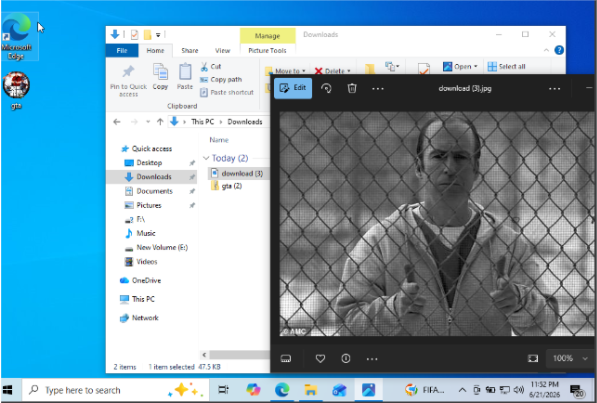Click Pin to Quick access

(x=128, y=80)
